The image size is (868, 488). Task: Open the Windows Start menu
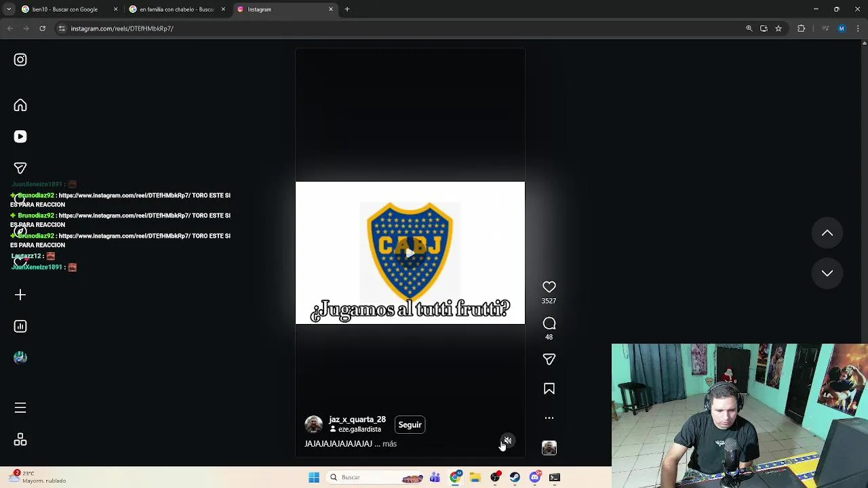[x=314, y=478]
